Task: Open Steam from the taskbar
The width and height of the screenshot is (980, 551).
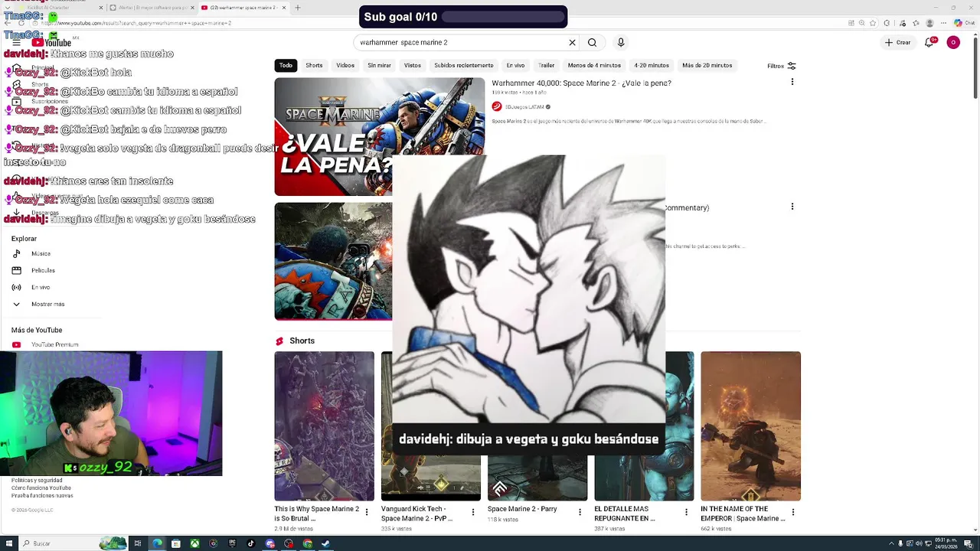Action: [x=326, y=543]
